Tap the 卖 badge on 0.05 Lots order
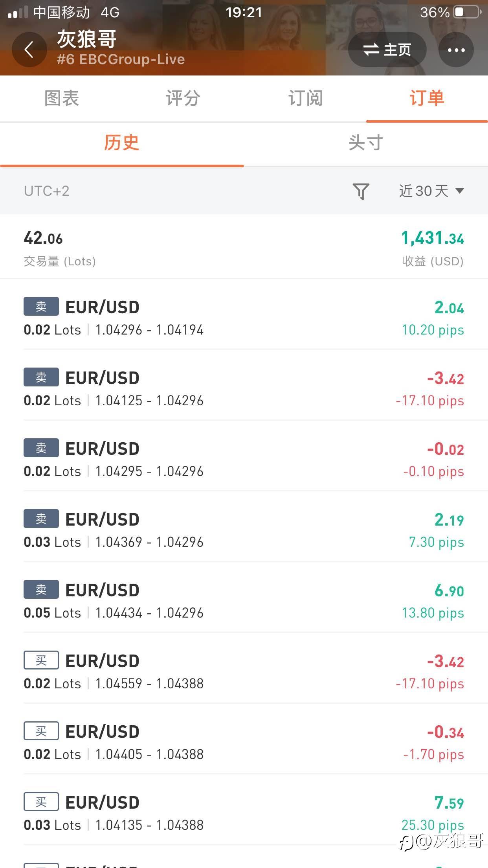 coord(41,590)
